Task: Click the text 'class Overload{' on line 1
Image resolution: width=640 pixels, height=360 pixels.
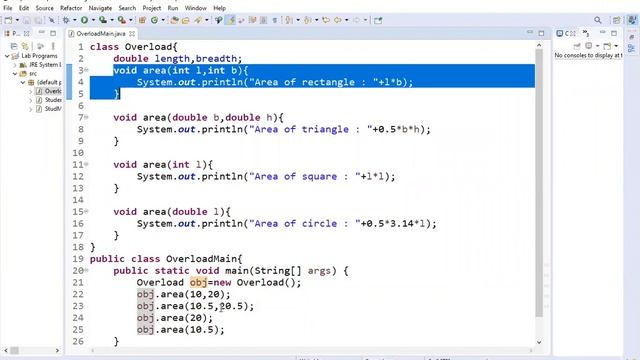Action: pyautogui.click(x=134, y=47)
